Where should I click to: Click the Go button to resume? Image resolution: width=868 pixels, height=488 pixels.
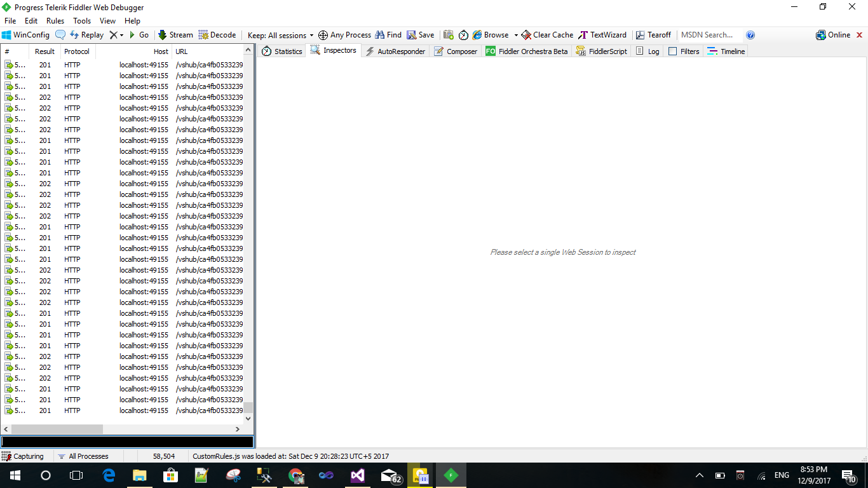click(139, 35)
